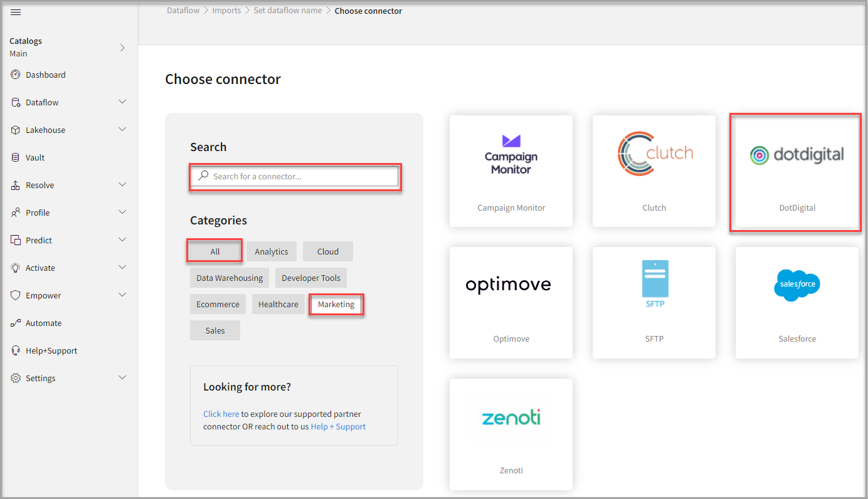The image size is (868, 499).
Task: Click the Settings gear icon
Action: pos(16,378)
